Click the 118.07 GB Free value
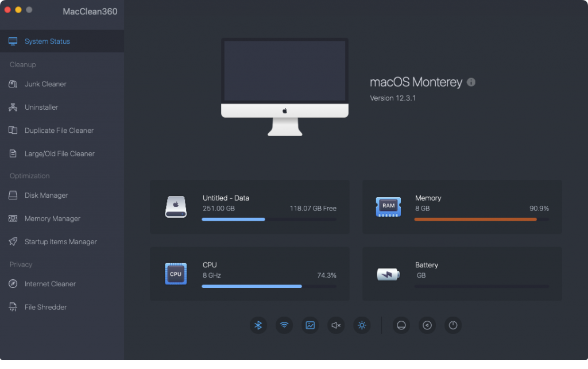The height and width of the screenshot is (369, 588). tap(313, 208)
